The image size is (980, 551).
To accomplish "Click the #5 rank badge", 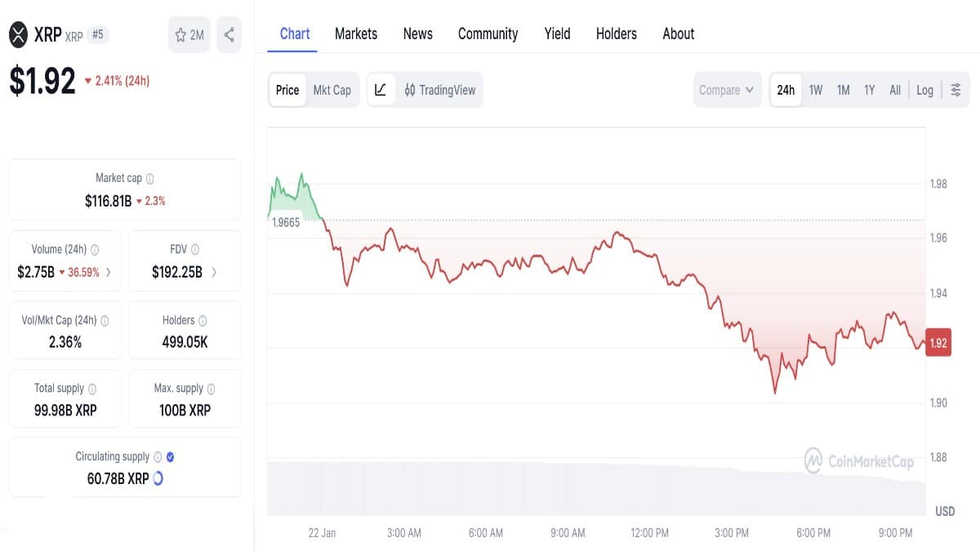I will pyautogui.click(x=98, y=35).
